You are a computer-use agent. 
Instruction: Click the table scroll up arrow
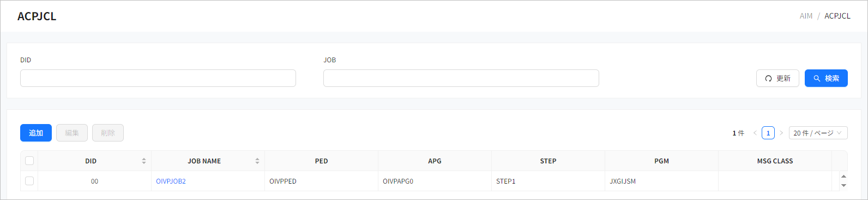pos(843,177)
